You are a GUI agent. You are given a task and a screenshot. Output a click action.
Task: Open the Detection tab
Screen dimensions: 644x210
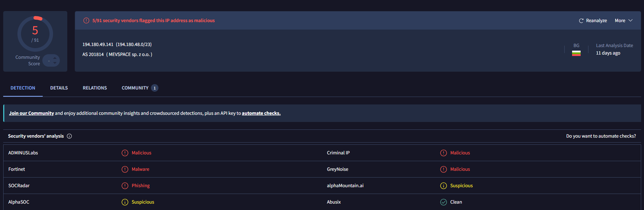23,88
